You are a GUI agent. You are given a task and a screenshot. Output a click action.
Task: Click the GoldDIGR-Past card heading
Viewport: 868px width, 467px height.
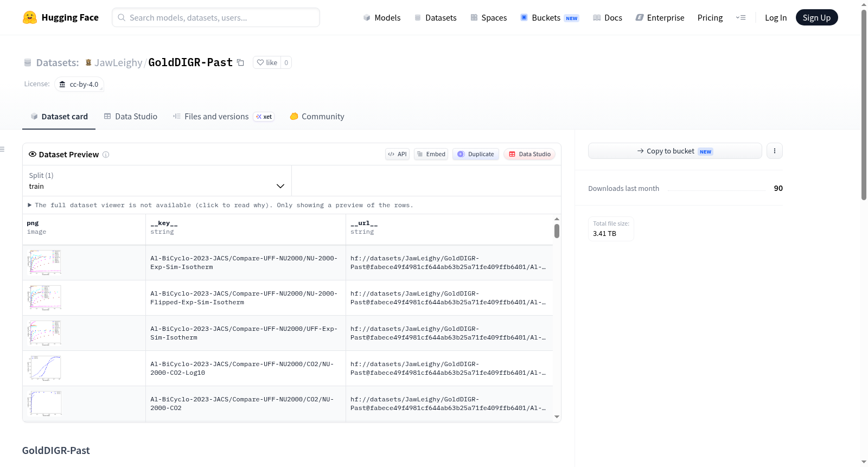[56, 451]
